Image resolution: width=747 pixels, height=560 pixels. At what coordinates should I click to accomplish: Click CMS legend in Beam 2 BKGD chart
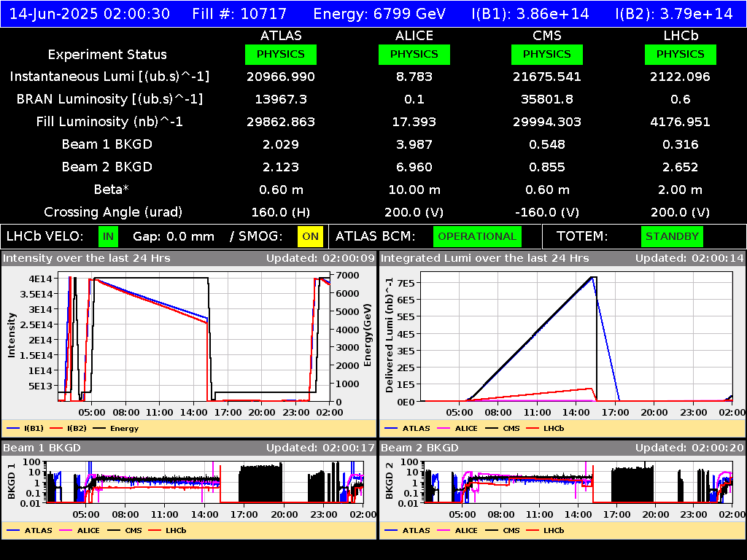[503, 530]
